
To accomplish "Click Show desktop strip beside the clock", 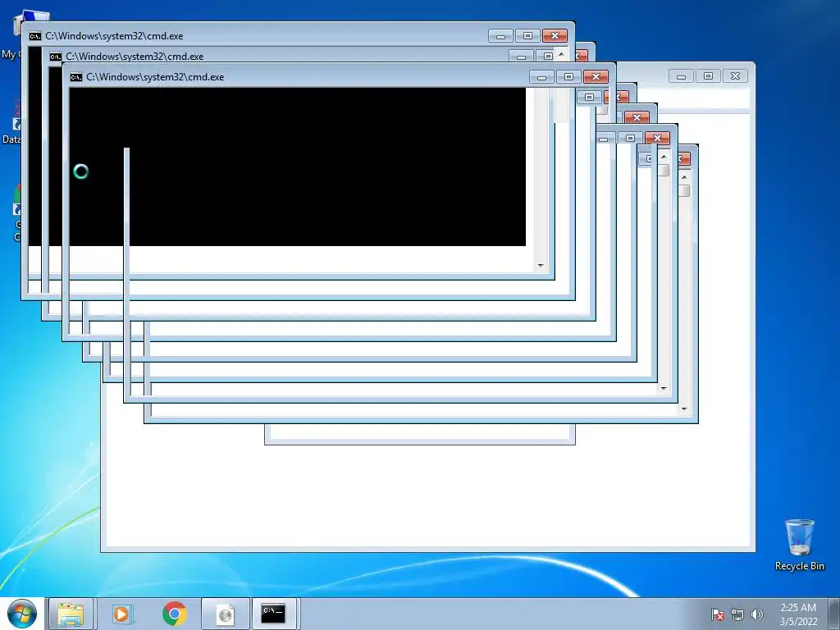I will (834, 614).
